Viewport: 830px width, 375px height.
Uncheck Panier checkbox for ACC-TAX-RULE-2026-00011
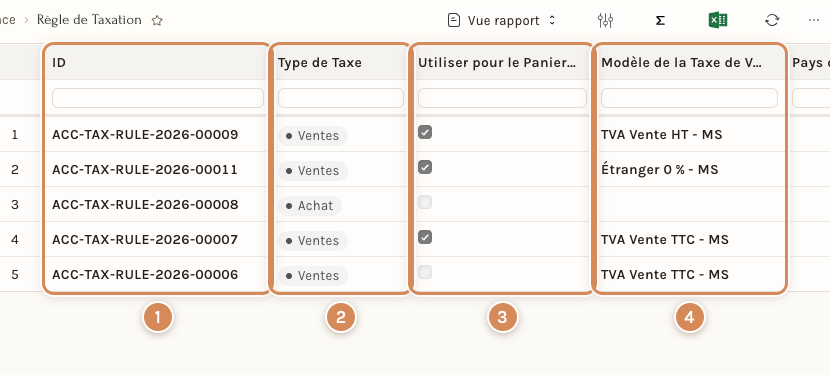point(425,167)
